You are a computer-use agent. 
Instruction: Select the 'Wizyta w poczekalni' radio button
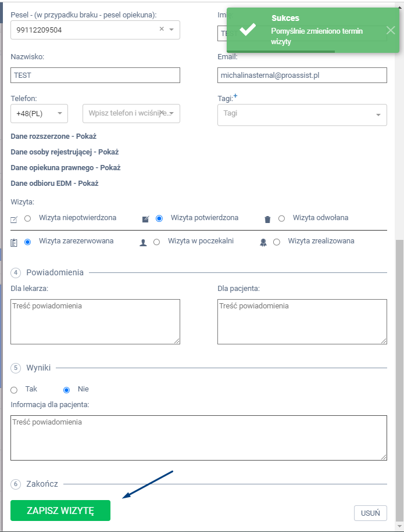pyautogui.click(x=156, y=242)
